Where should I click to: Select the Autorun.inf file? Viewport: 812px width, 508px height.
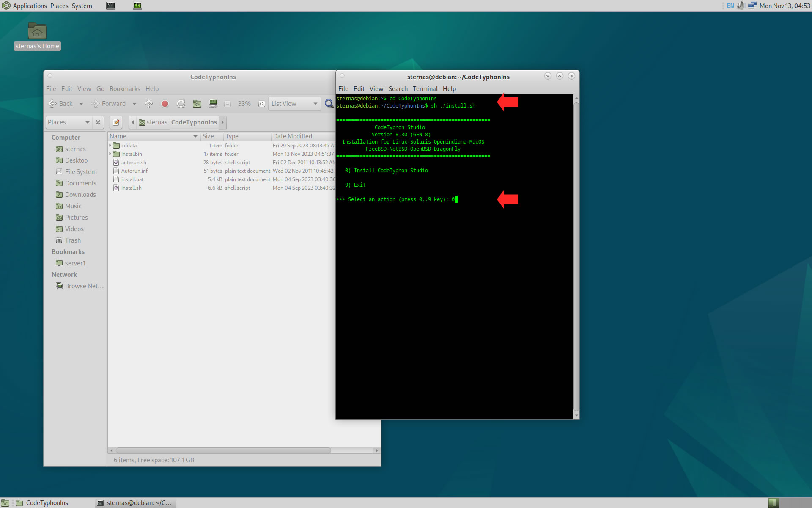tap(134, 171)
